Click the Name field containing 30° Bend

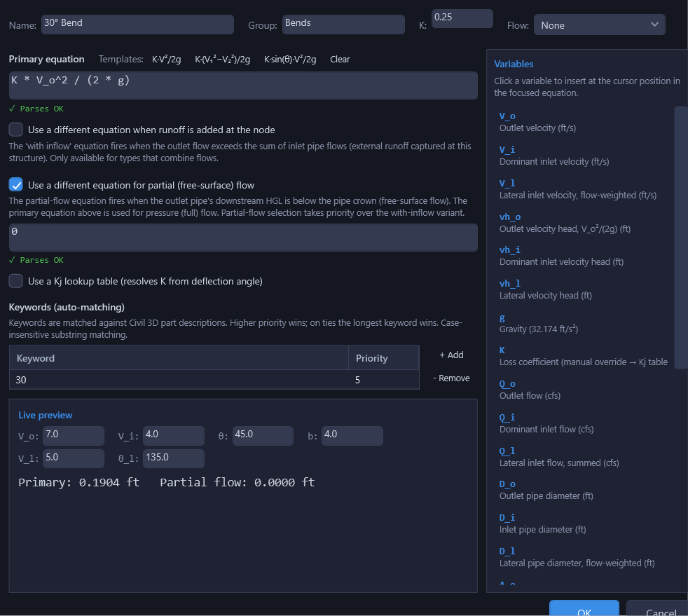point(137,24)
